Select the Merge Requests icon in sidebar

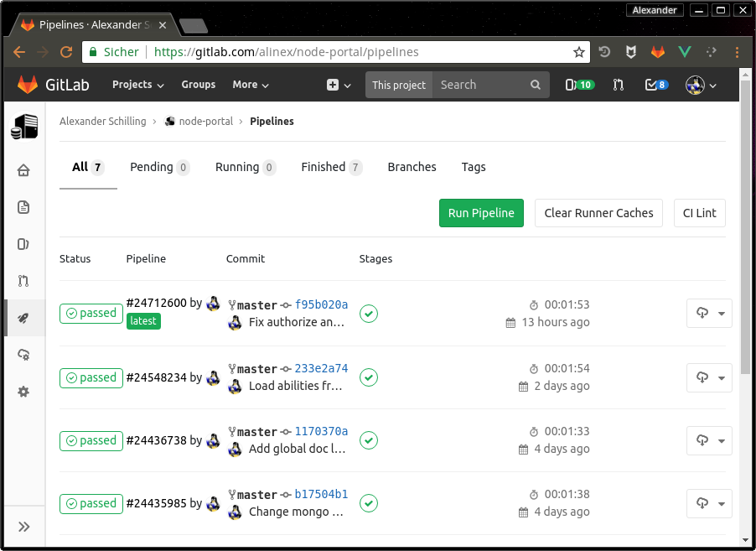tap(23, 280)
